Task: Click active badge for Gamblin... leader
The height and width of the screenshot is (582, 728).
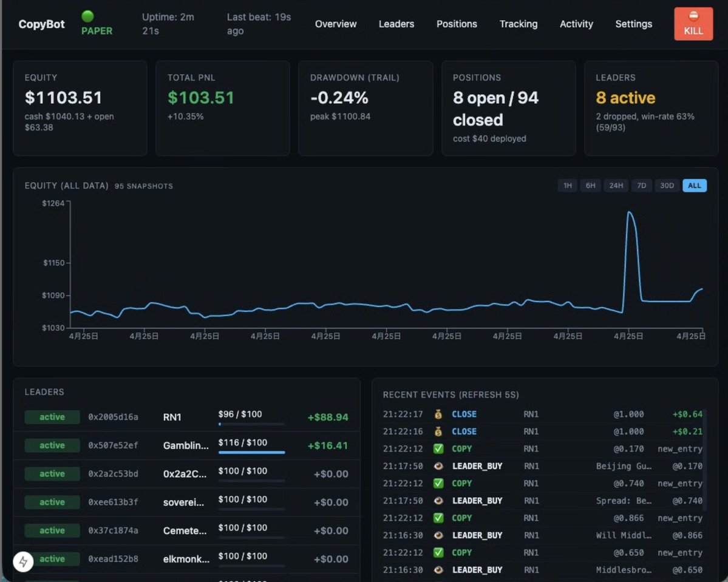Action: tap(52, 445)
